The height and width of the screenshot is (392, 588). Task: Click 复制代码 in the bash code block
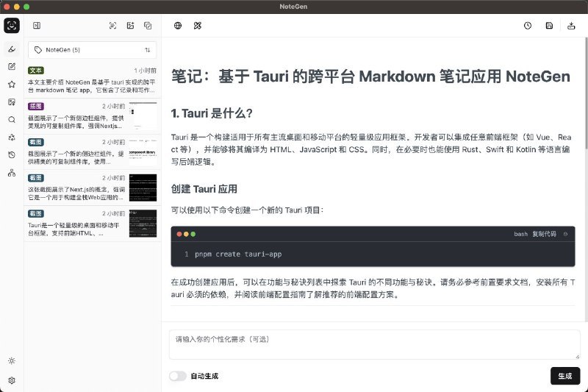(544, 234)
